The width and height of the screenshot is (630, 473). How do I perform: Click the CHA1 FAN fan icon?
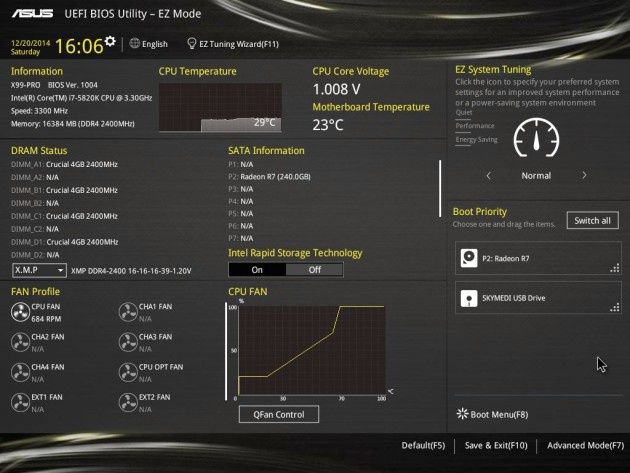[x=128, y=312]
